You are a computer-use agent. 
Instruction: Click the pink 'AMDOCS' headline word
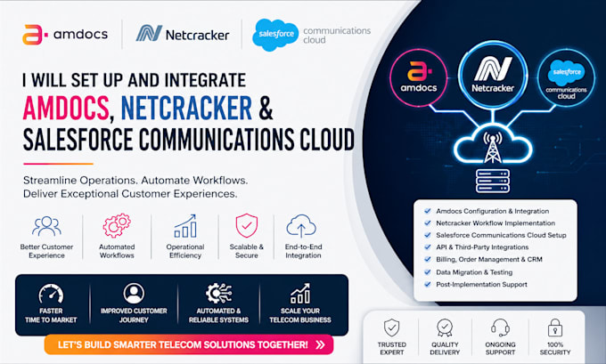pyautogui.click(x=66, y=108)
